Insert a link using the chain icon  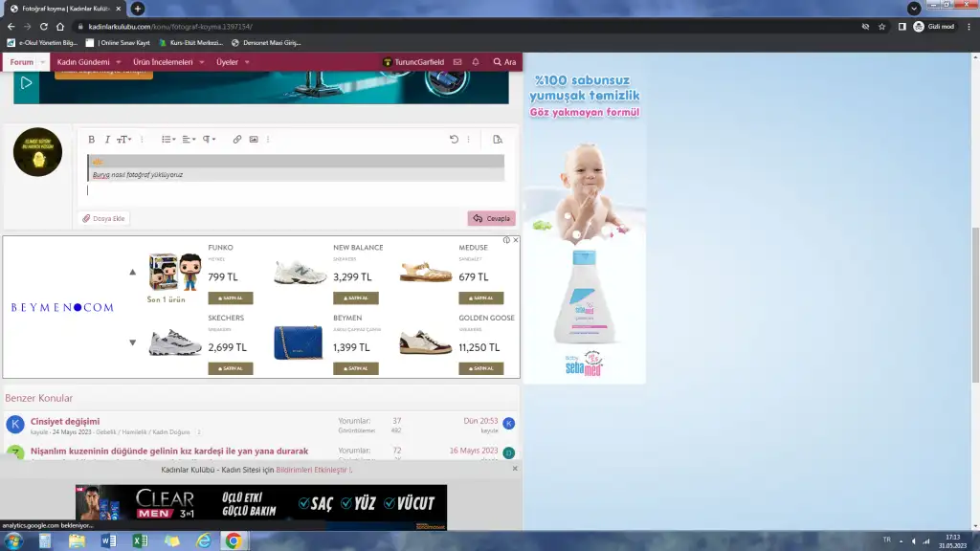pos(237,140)
